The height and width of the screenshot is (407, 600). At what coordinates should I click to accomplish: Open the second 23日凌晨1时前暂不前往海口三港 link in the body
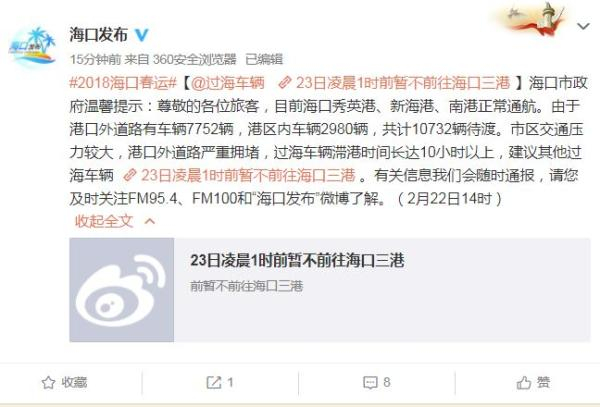[240, 176]
